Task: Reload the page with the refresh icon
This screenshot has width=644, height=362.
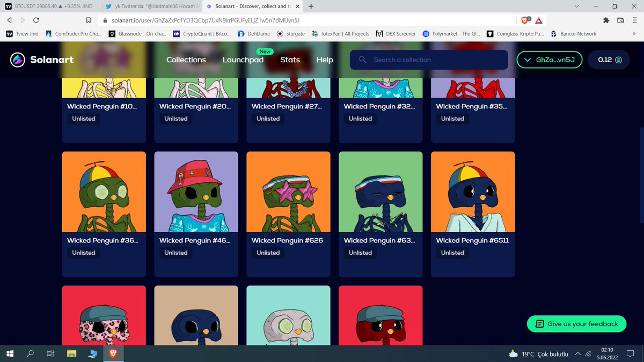Action: [x=36, y=20]
